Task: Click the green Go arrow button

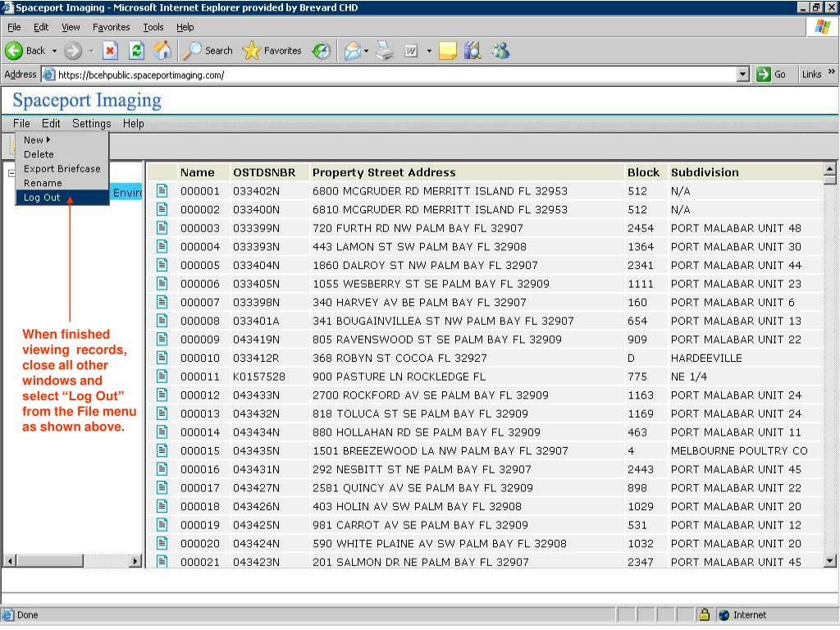Action: (764, 75)
